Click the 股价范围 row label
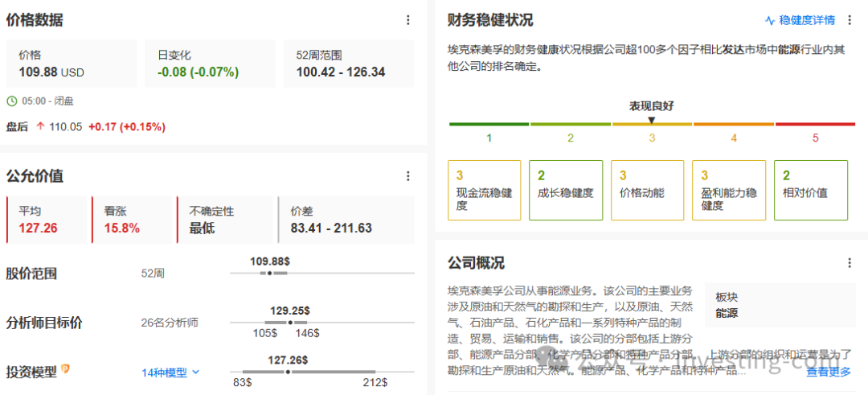This screenshot has height=395, width=868. pos(31,274)
